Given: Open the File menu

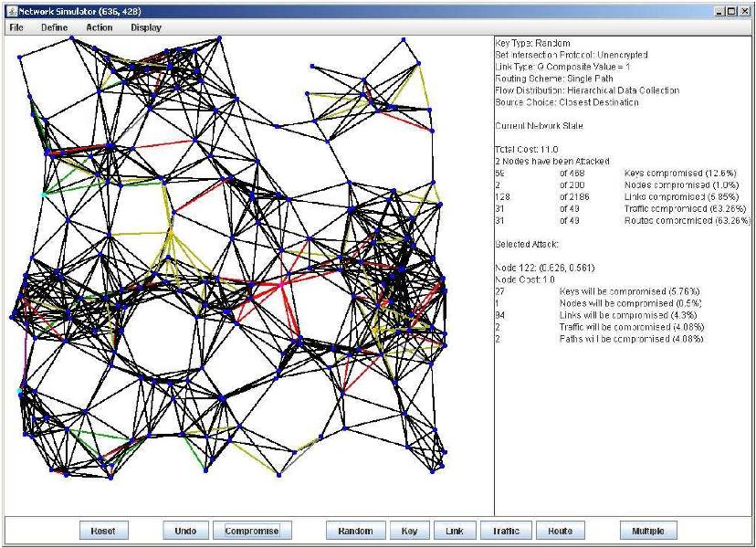Looking at the screenshot, I should point(15,27).
